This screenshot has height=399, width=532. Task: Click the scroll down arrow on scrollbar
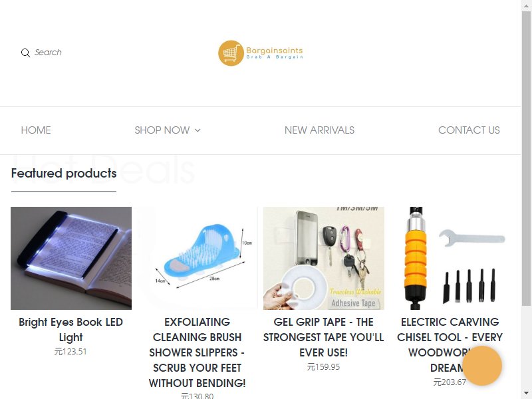[x=526, y=394]
